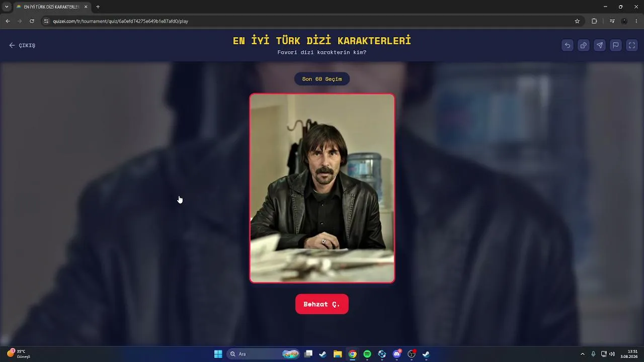Open Chrome media controls icon

pyautogui.click(x=612, y=21)
